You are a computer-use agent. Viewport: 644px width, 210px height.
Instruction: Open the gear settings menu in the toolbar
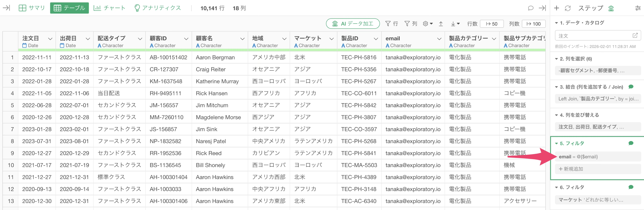[427, 24]
